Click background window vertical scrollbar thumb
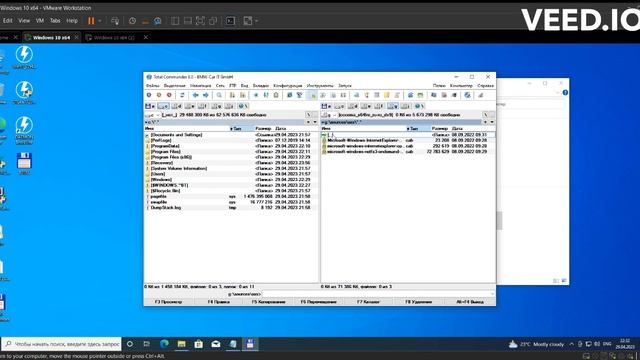The width and height of the screenshot is (640, 360). tap(499, 221)
